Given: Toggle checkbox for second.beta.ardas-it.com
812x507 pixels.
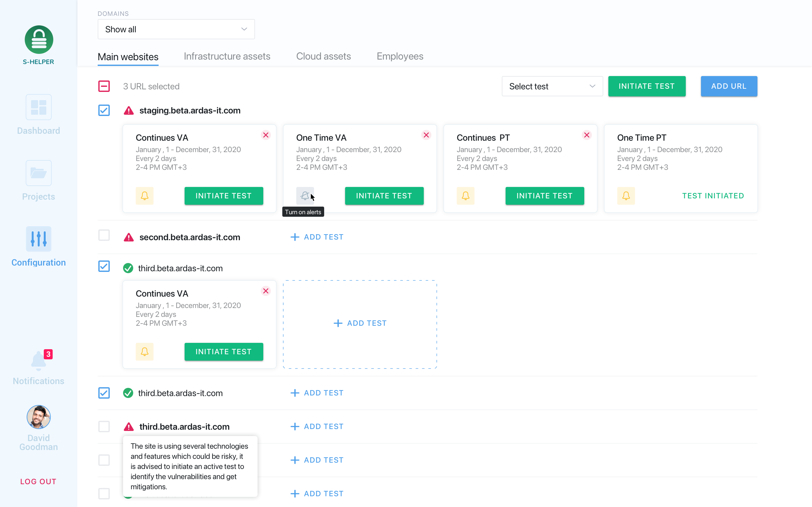Looking at the screenshot, I should coord(104,237).
